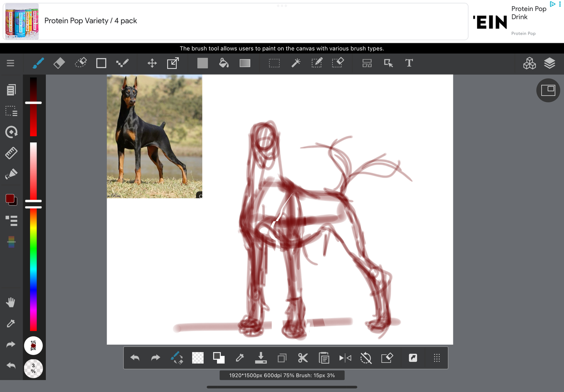Image resolution: width=564 pixels, height=392 pixels.
Task: Select the Magic Wand tool
Action: point(295,63)
